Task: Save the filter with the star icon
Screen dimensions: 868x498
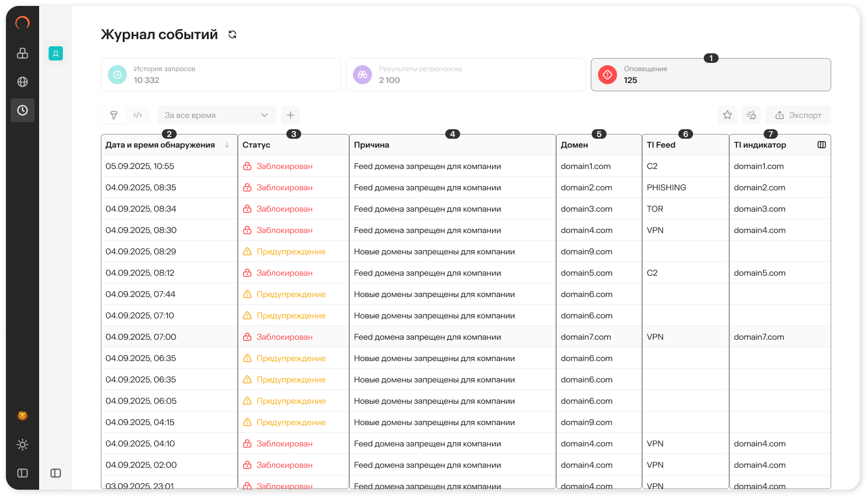Action: (x=727, y=115)
